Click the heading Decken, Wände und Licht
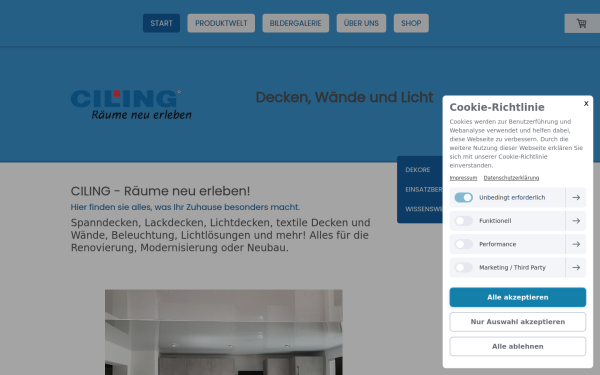Image resolution: width=600 pixels, height=375 pixels. tap(344, 97)
